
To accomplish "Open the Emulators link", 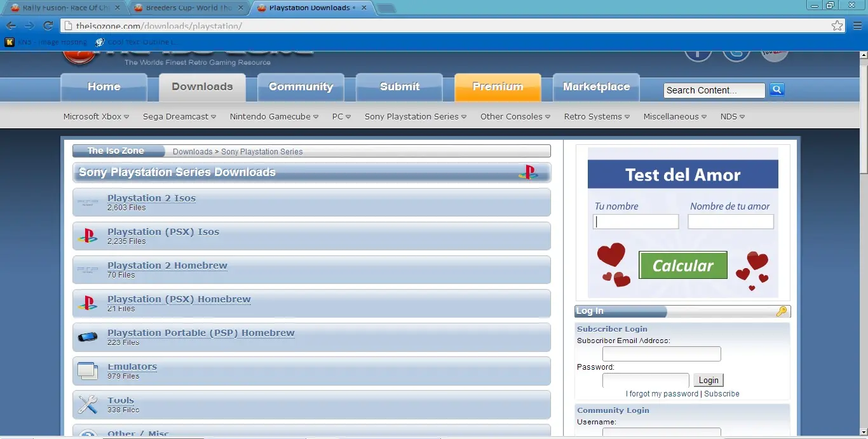I will click(132, 367).
